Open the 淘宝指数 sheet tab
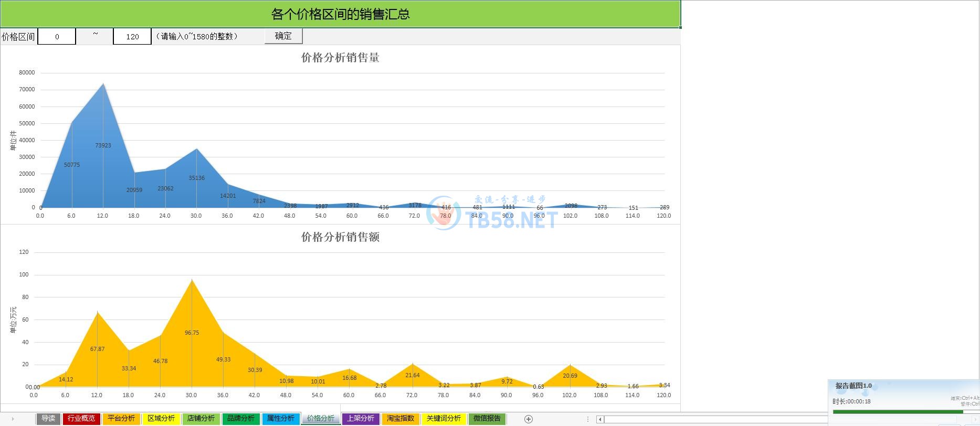 click(401, 419)
